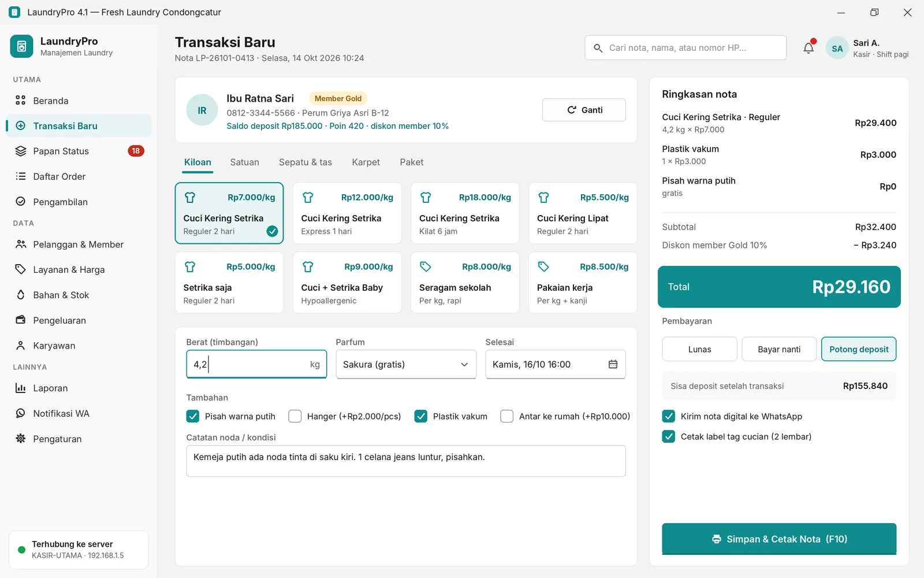The image size is (924, 578).
Task: Uncheck Pisah warna putih checkbox
Action: tap(193, 416)
